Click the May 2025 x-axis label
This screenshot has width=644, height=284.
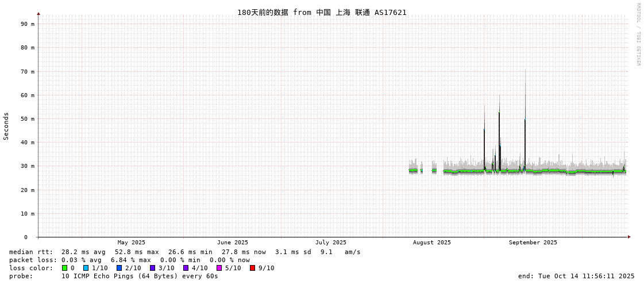click(x=132, y=243)
